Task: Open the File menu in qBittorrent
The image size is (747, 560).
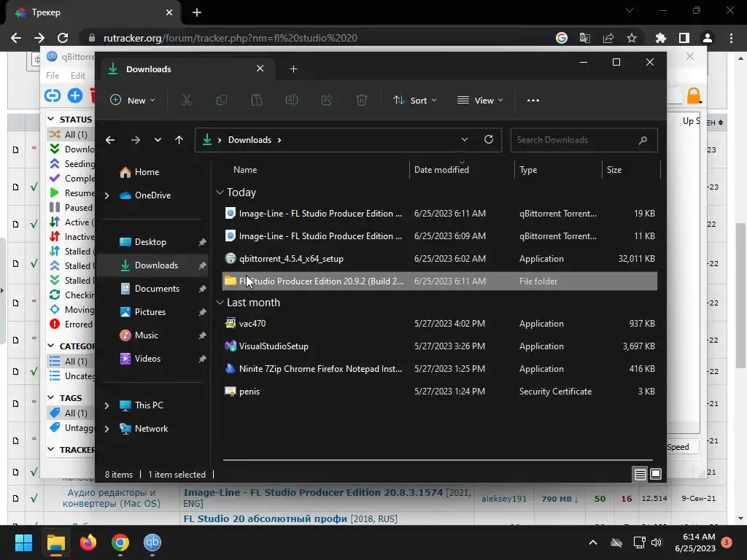Action: (53, 76)
